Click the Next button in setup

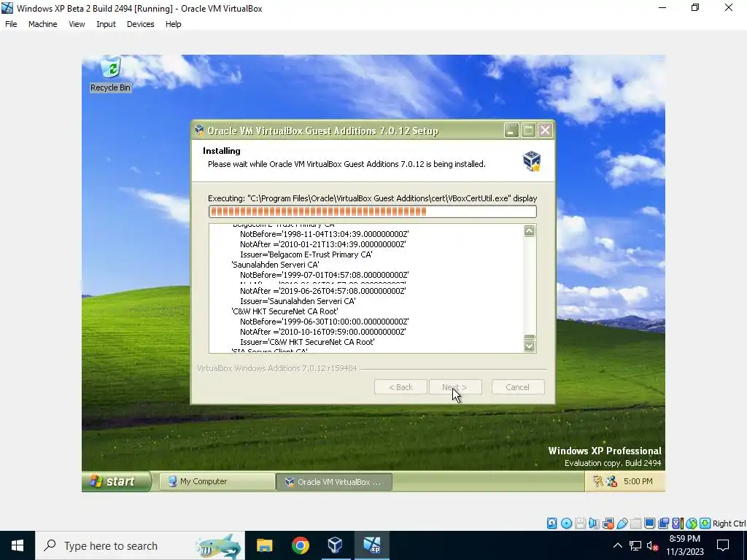tap(455, 387)
